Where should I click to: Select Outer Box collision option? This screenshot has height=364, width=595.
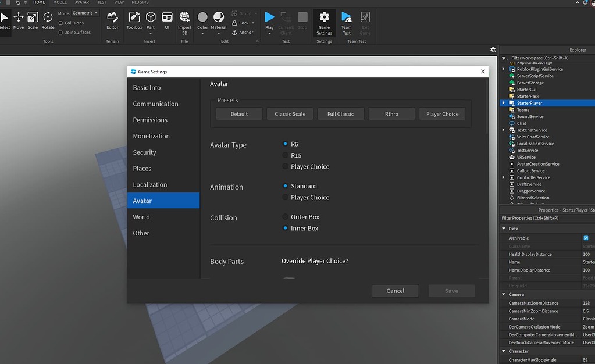(285, 217)
